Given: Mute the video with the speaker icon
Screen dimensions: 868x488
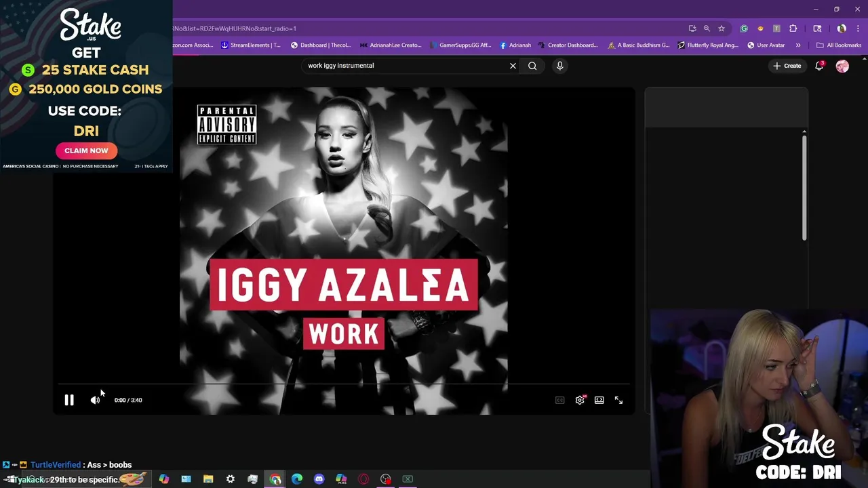Looking at the screenshot, I should [95, 400].
